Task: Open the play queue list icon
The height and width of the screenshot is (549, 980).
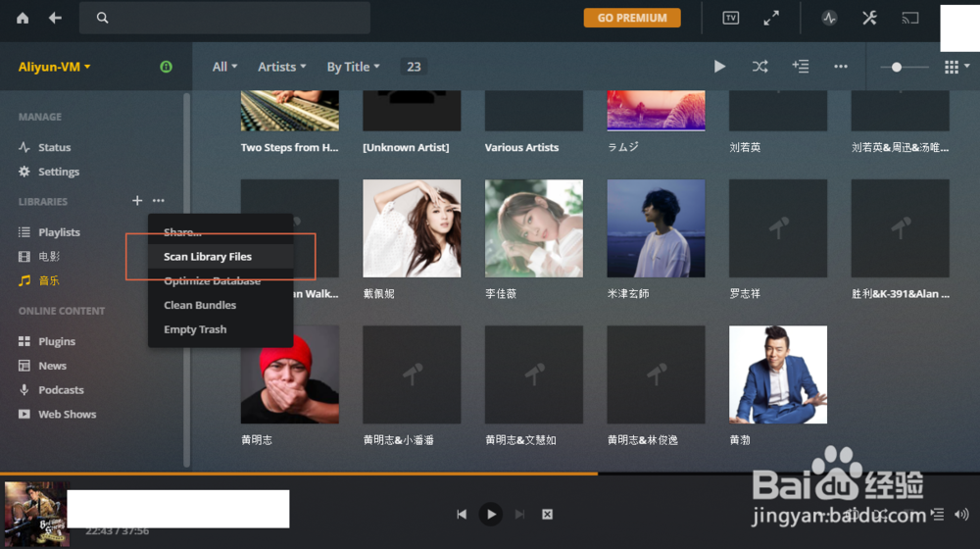Action: click(x=937, y=514)
